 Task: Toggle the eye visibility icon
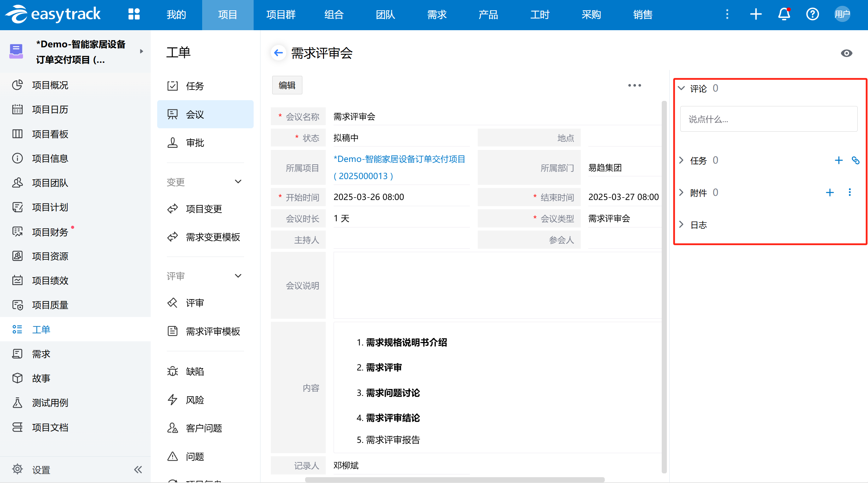[x=846, y=53]
